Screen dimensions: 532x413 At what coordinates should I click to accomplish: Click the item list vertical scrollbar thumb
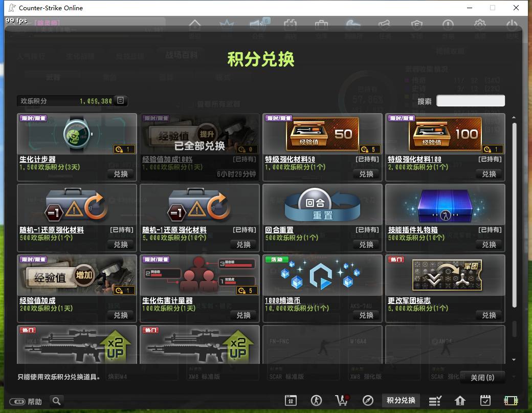click(515, 215)
